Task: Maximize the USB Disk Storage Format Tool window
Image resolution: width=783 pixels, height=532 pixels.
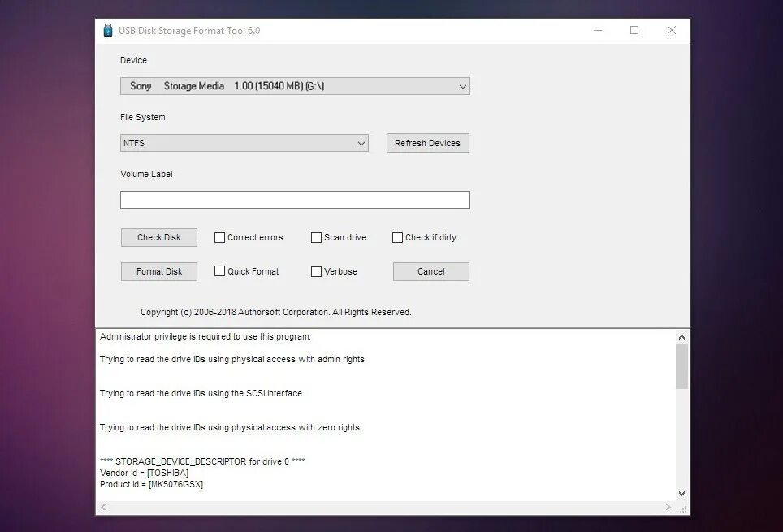Action: coord(634,31)
